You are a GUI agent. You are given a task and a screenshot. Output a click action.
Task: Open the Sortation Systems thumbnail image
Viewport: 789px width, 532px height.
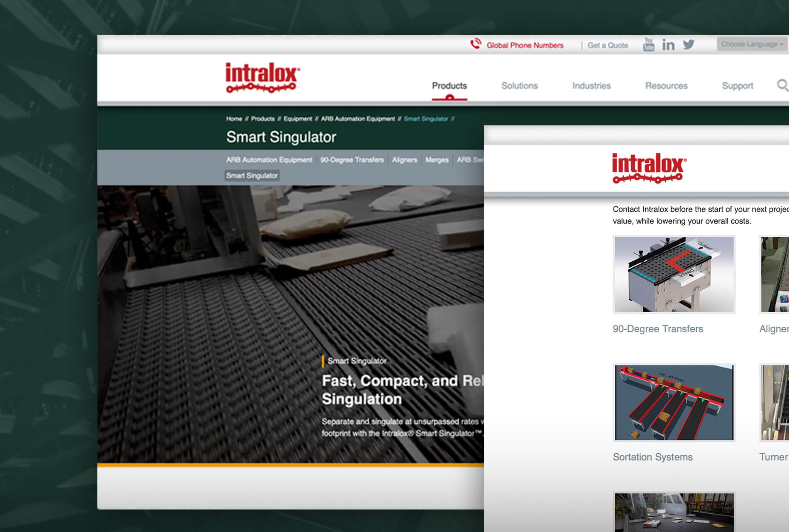674,402
